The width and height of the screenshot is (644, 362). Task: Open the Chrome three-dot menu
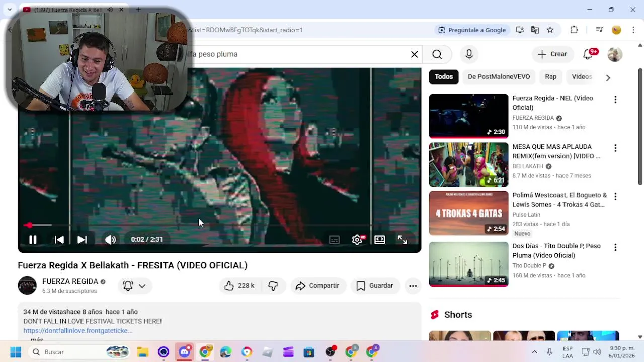(x=634, y=30)
